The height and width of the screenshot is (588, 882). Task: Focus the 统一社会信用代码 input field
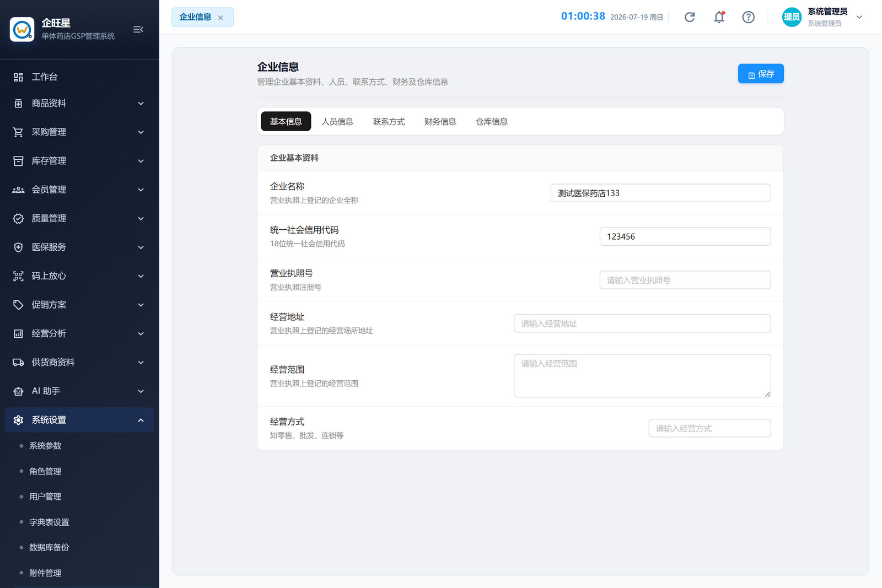[685, 236]
